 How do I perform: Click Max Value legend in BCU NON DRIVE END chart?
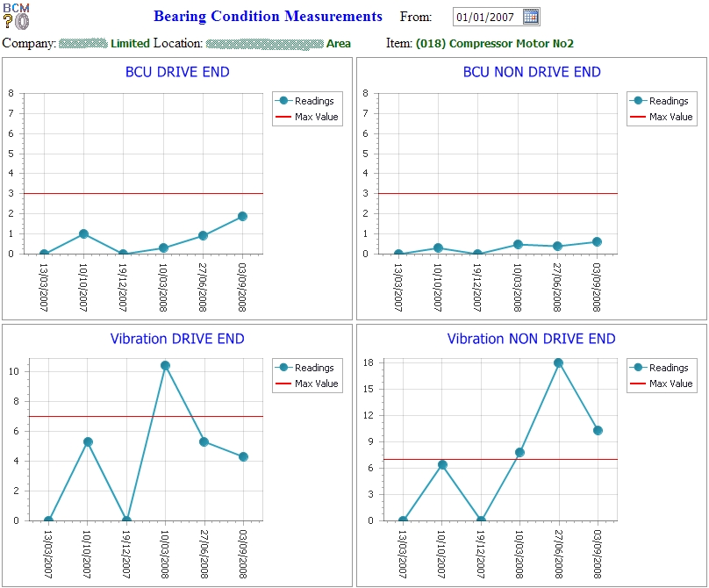click(x=662, y=117)
